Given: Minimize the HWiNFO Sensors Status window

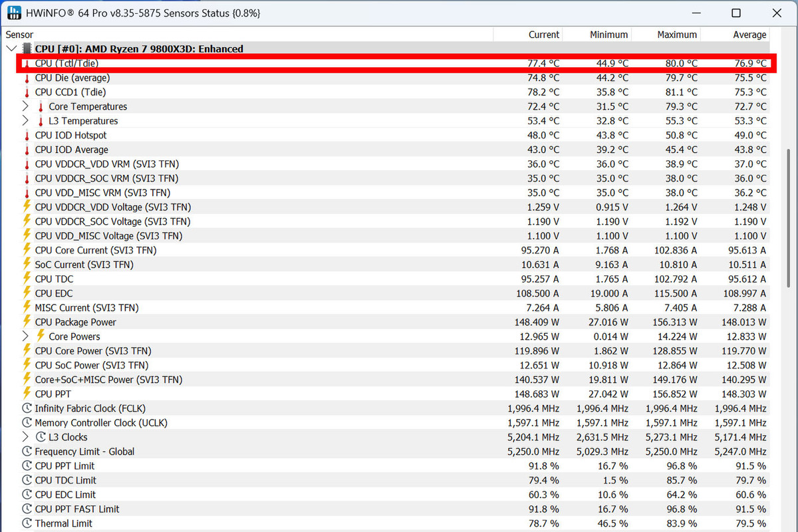Looking at the screenshot, I should pos(696,13).
